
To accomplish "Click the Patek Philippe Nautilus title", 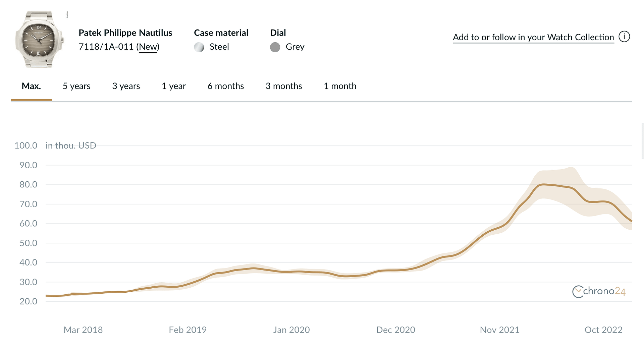I will click(125, 33).
